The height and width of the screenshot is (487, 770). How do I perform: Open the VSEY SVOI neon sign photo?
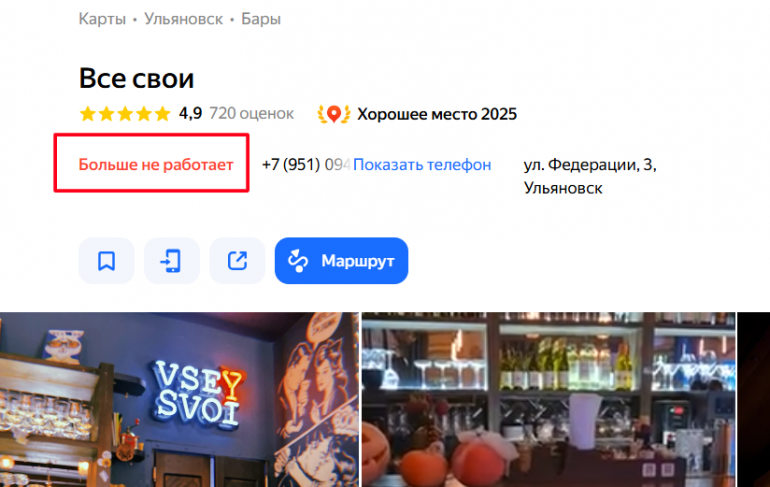(x=179, y=400)
